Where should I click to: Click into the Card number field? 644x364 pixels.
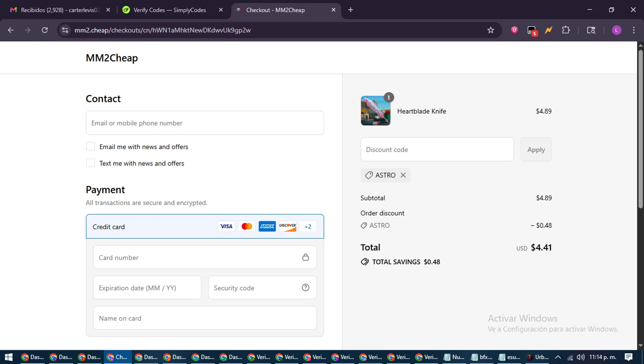pos(205,257)
